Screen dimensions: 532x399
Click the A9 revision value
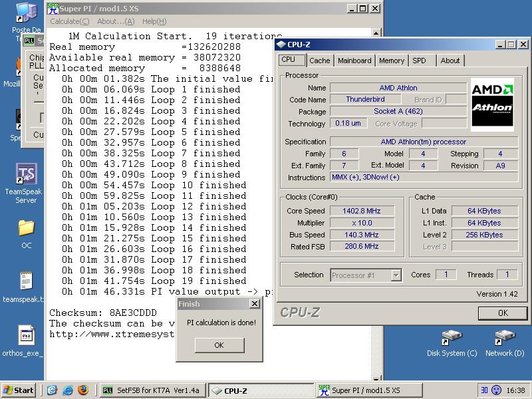click(501, 166)
